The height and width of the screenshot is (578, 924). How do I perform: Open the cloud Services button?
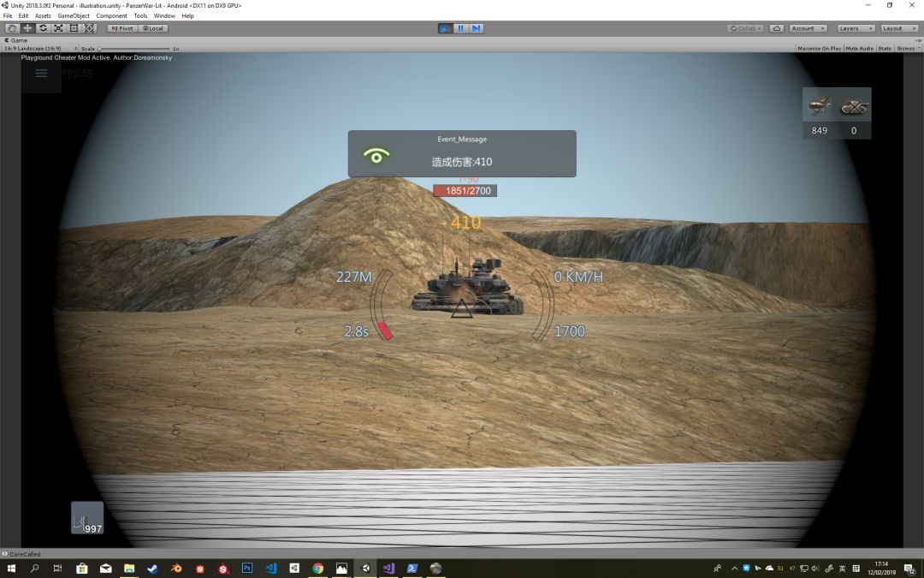click(777, 28)
